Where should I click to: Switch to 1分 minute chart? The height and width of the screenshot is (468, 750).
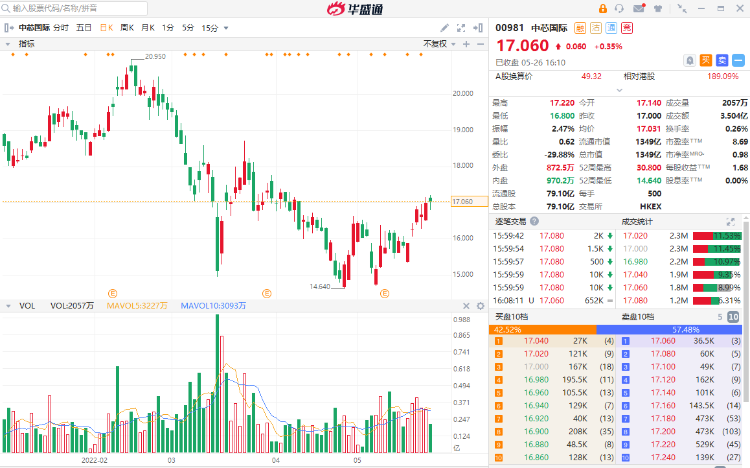[168, 28]
